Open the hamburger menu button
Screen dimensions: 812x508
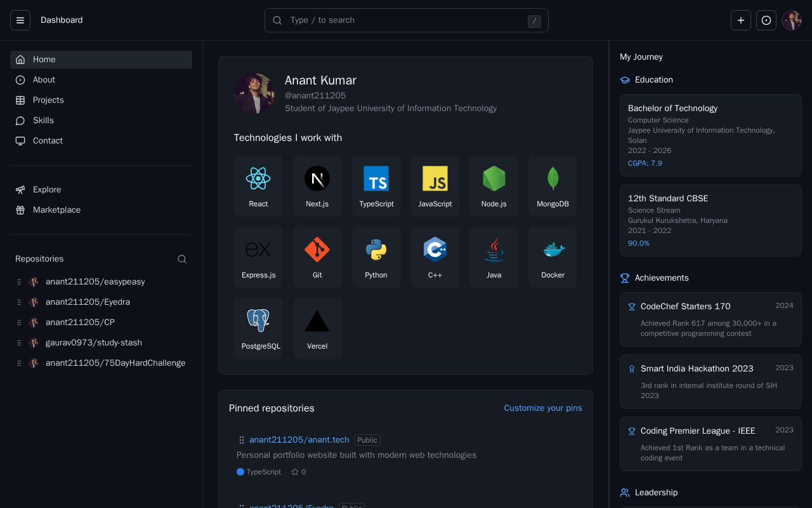click(20, 20)
